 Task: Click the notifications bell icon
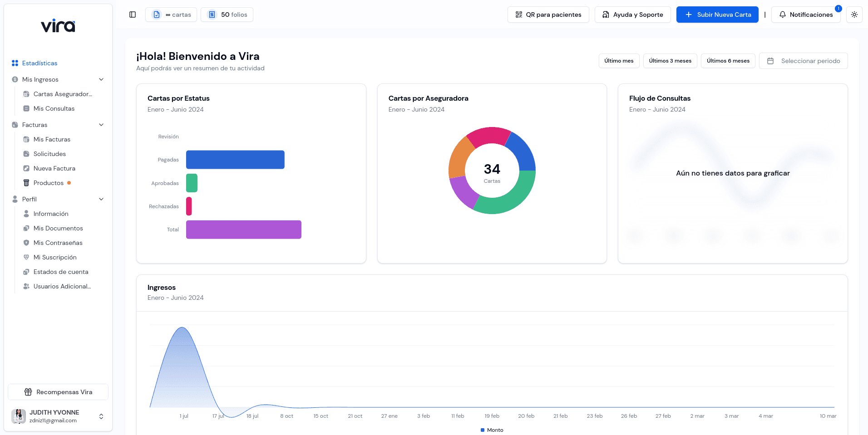[x=783, y=15]
